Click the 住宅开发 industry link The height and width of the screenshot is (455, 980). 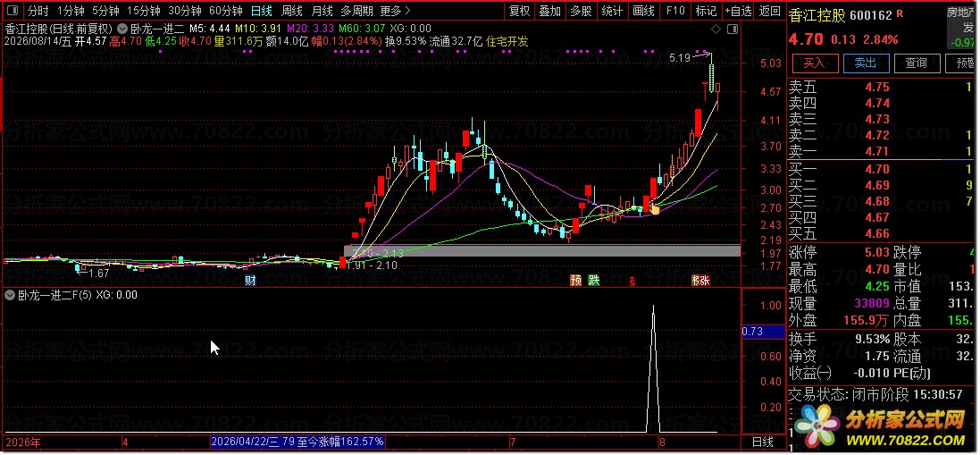[507, 41]
